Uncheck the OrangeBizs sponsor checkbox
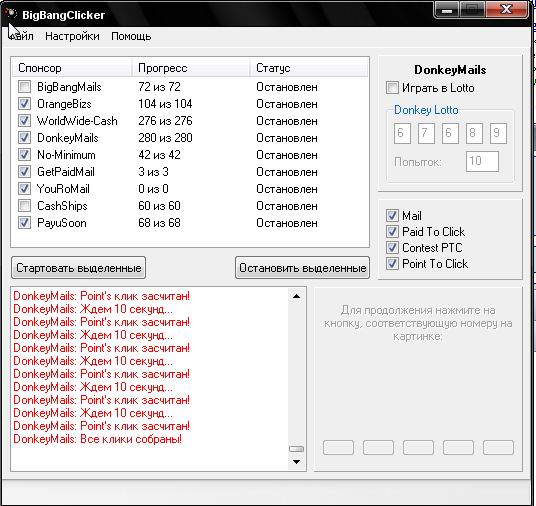The height and width of the screenshot is (506, 536). (24, 104)
